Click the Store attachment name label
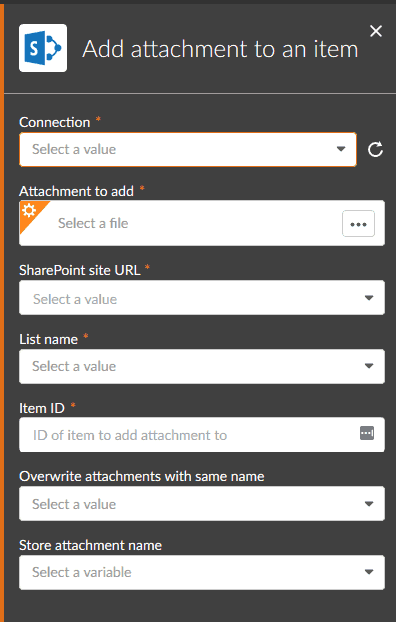The width and height of the screenshot is (396, 622). [90, 545]
